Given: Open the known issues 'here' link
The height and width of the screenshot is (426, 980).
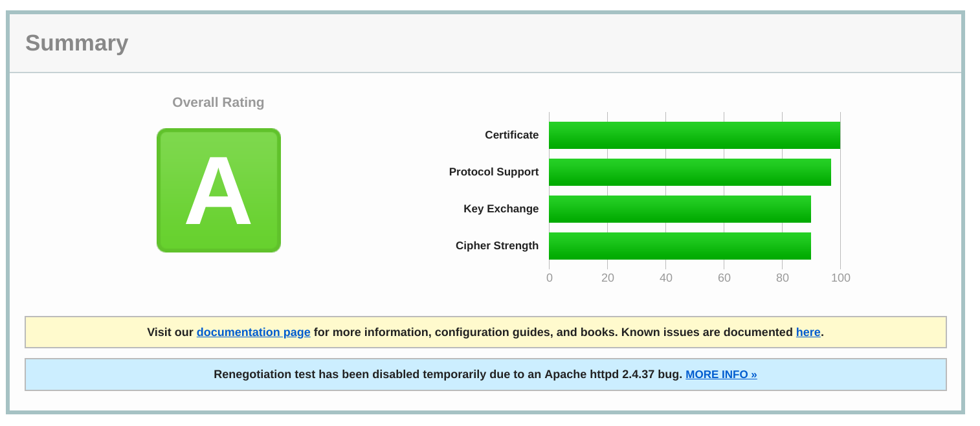Looking at the screenshot, I should point(808,332).
